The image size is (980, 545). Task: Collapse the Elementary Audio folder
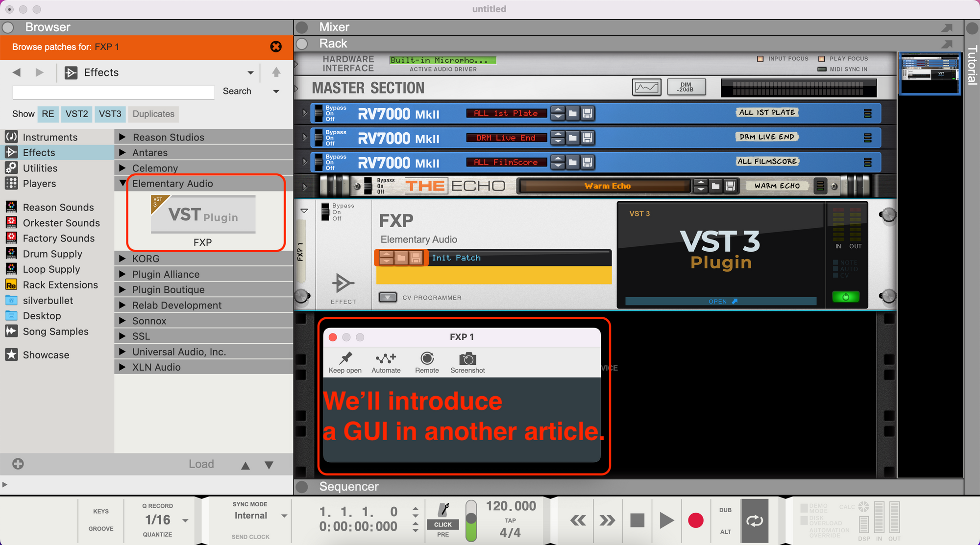click(122, 184)
